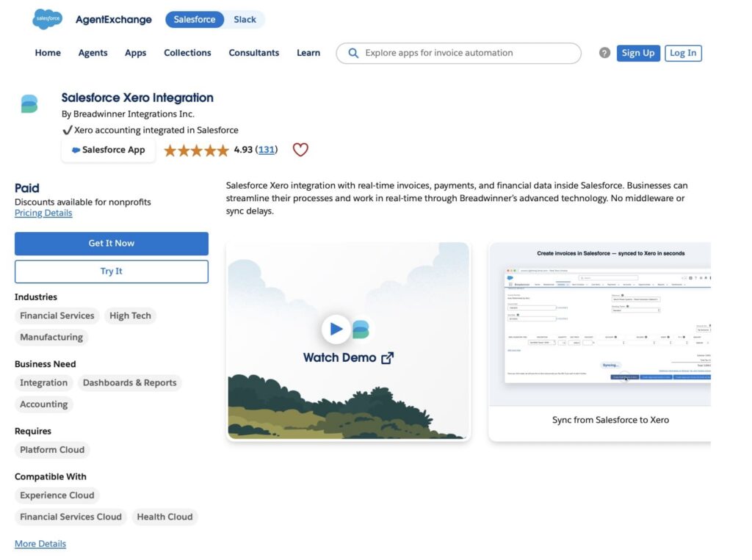Select the Platform Cloud tag
This screenshot has width=752, height=560.
52,450
